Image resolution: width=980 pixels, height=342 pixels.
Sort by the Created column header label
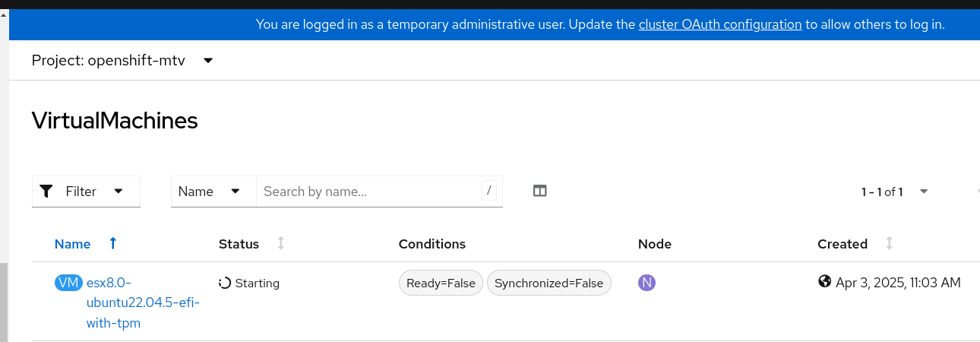(842, 244)
